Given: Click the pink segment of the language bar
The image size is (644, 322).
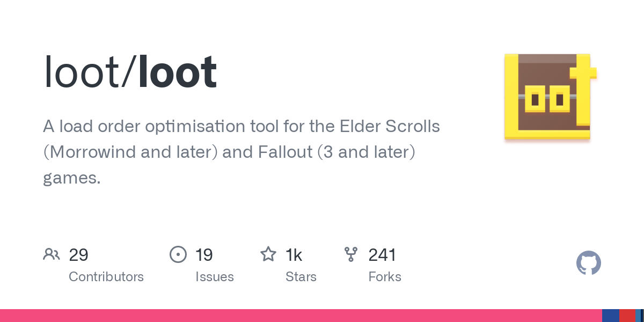Looking at the screenshot, I should (301, 316).
